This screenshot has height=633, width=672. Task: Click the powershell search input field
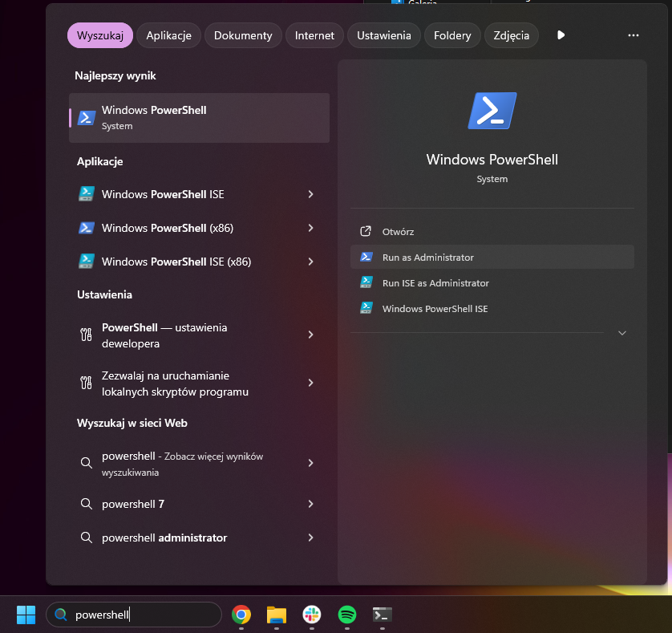[134, 615]
